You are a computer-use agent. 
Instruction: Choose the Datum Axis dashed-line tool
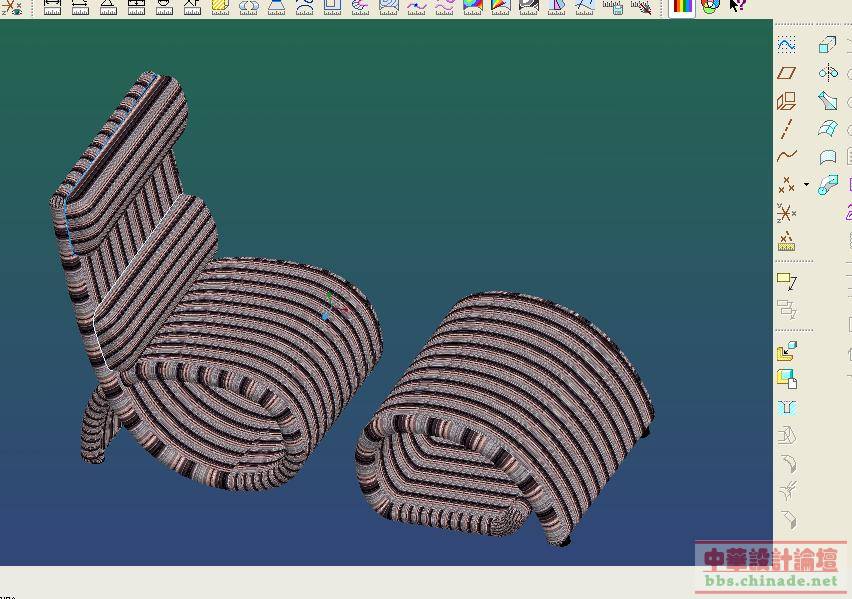(x=786, y=129)
